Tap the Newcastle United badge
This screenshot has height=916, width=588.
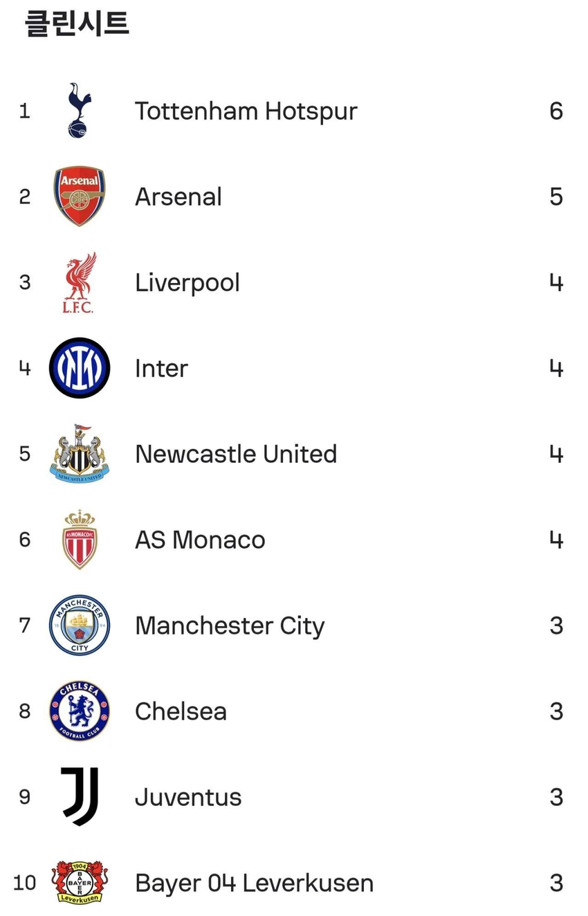tap(80, 454)
